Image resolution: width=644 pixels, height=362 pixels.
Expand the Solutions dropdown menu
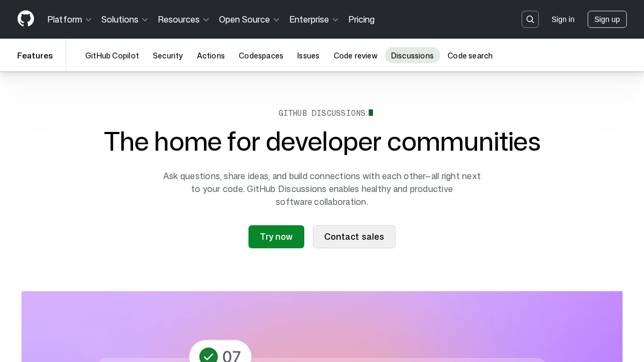coord(125,19)
